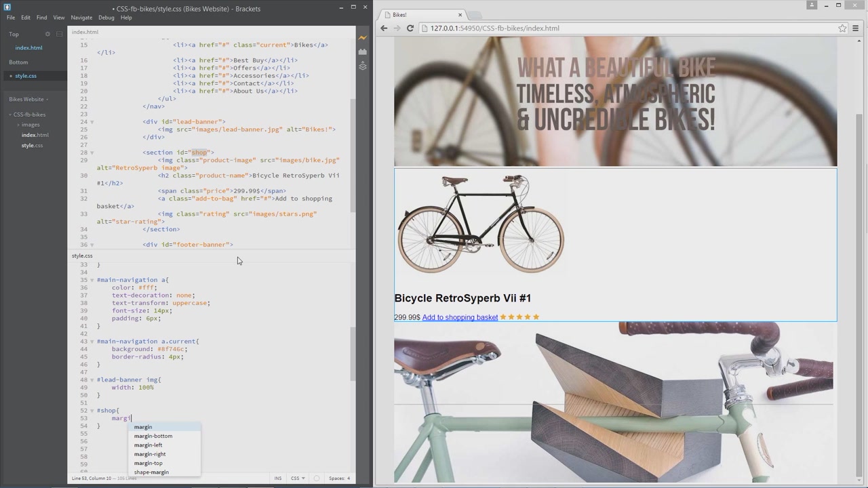
Task: Choose margin-left from the code hints
Action: click(164, 445)
